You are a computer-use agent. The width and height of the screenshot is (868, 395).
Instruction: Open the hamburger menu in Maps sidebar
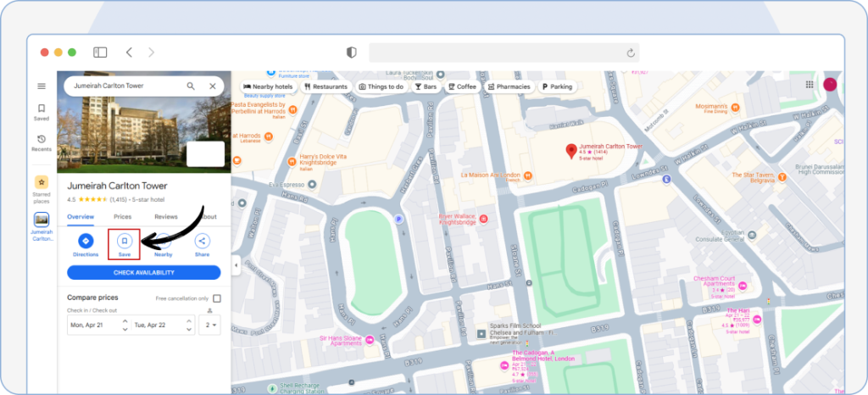point(42,86)
